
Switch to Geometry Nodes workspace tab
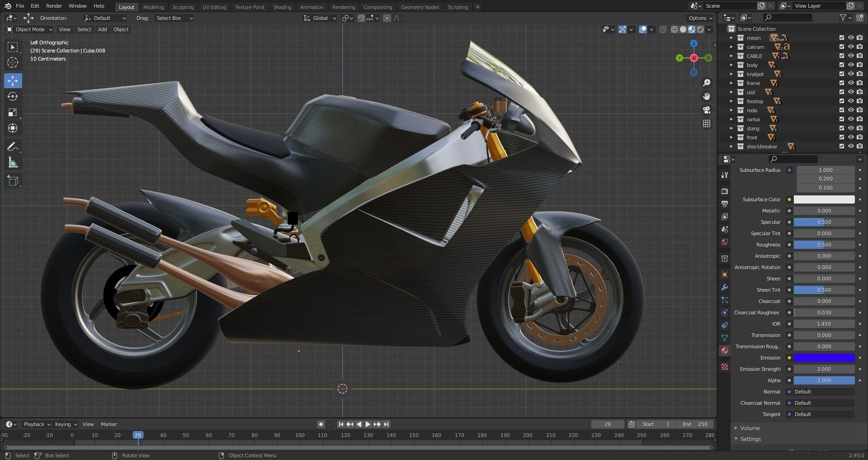click(420, 7)
